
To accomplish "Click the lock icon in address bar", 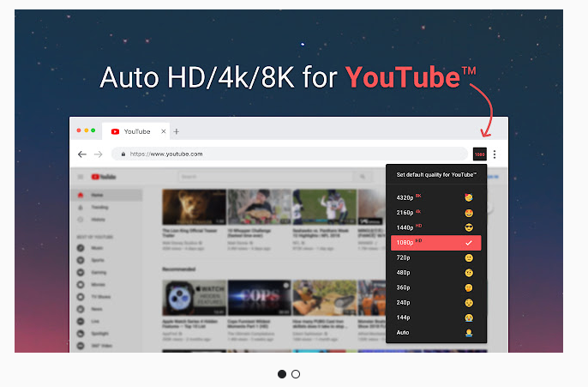I will pos(123,154).
